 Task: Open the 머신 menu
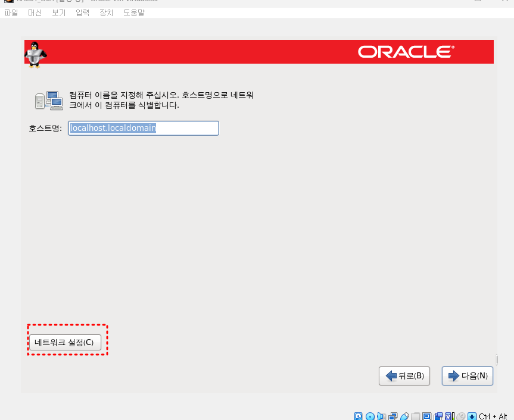tap(35, 12)
